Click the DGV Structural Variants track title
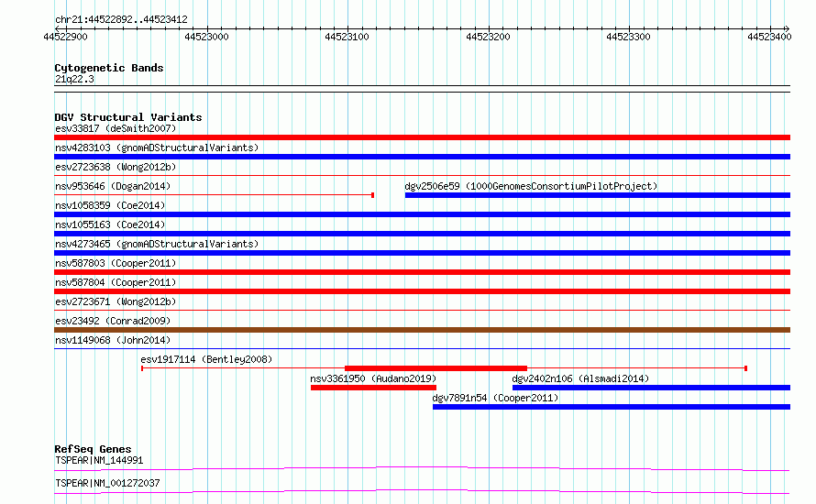The image size is (816, 504). (128, 117)
